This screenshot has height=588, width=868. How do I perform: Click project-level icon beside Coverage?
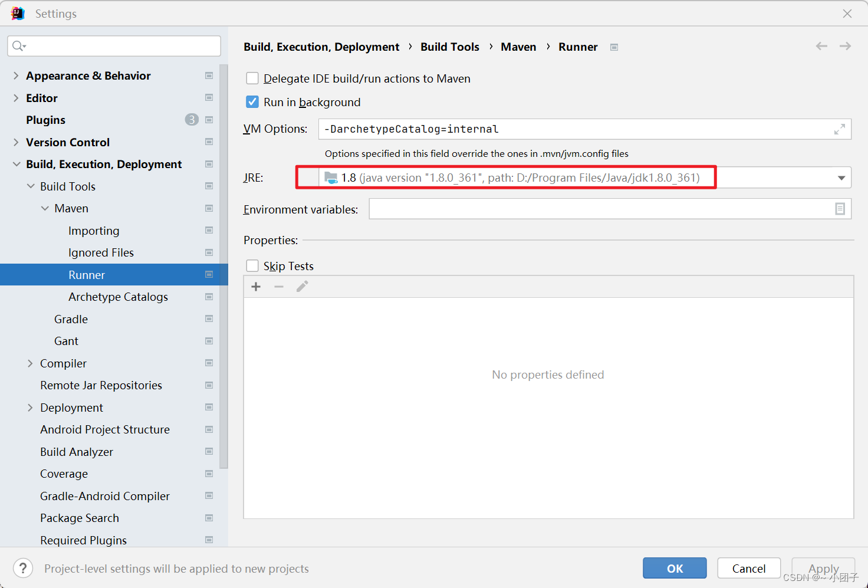tap(209, 474)
